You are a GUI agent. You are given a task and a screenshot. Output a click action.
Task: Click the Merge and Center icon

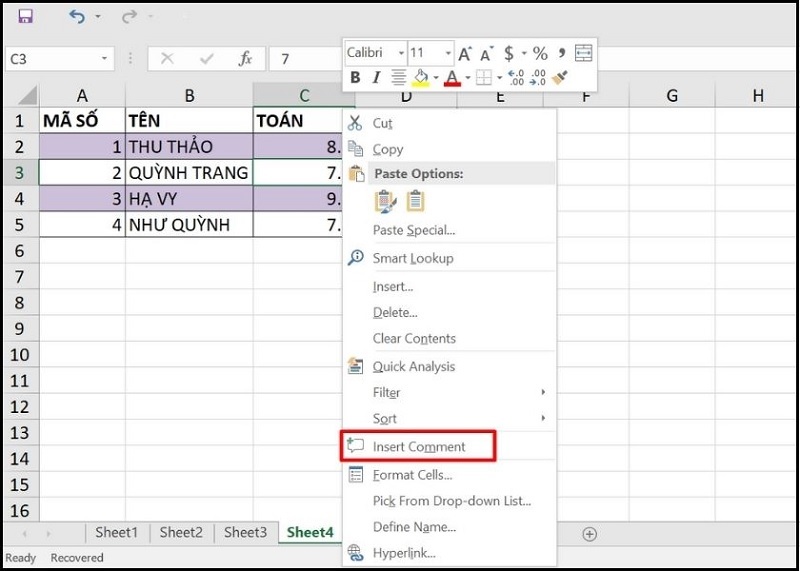point(584,53)
